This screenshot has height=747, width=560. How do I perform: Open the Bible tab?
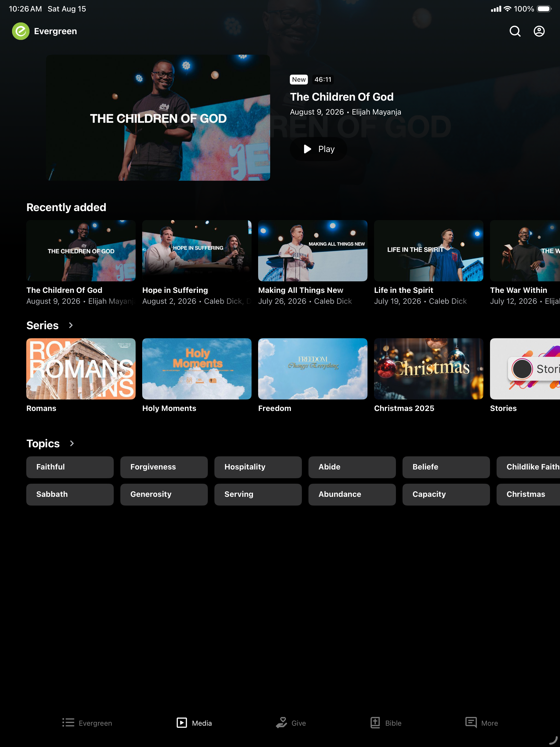(386, 723)
